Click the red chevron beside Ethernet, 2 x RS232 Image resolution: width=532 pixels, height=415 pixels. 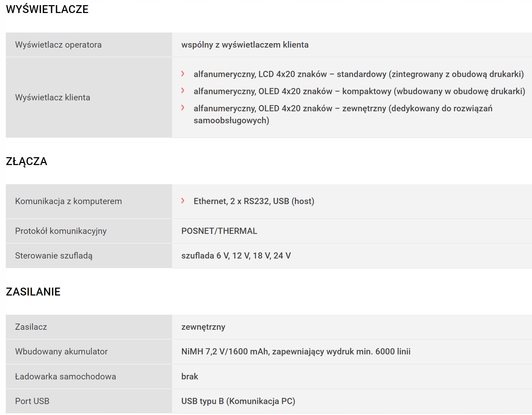click(183, 201)
